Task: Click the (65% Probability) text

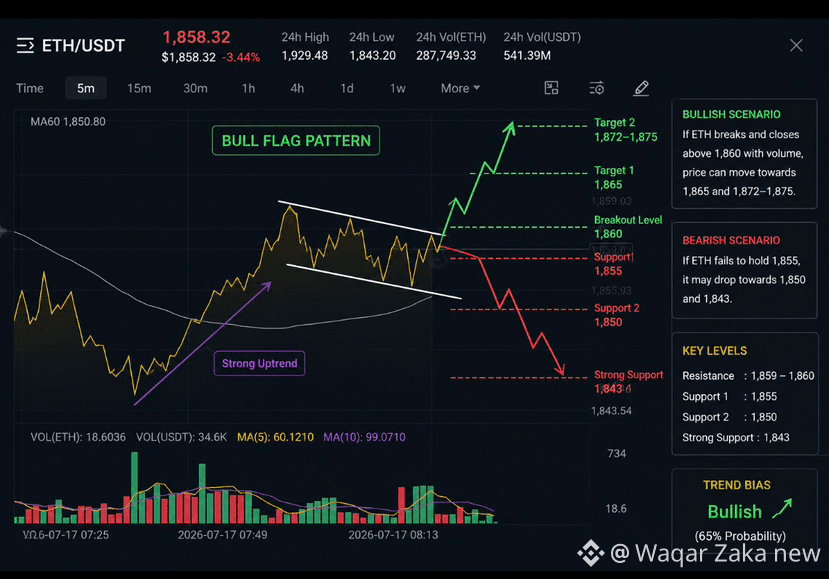Action: tap(740, 536)
